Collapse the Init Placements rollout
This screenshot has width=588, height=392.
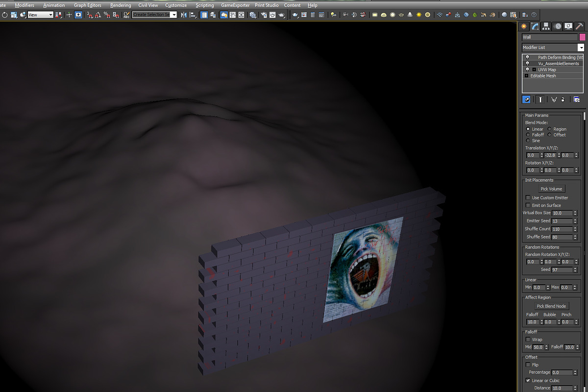(539, 180)
